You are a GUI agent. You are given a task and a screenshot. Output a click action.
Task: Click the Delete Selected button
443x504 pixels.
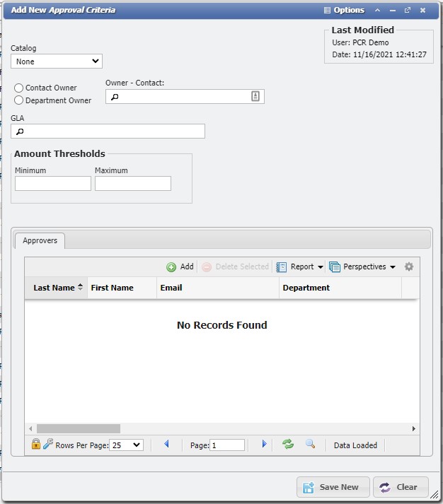[235, 266]
